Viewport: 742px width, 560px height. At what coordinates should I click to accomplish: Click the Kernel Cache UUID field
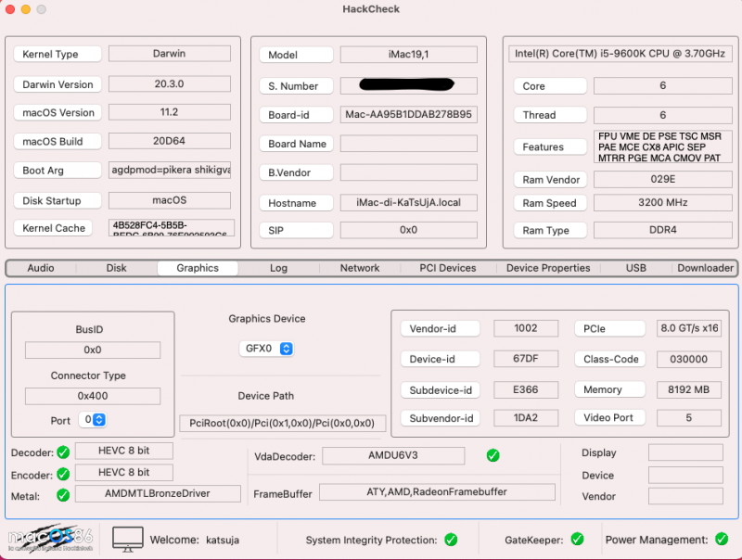172,227
